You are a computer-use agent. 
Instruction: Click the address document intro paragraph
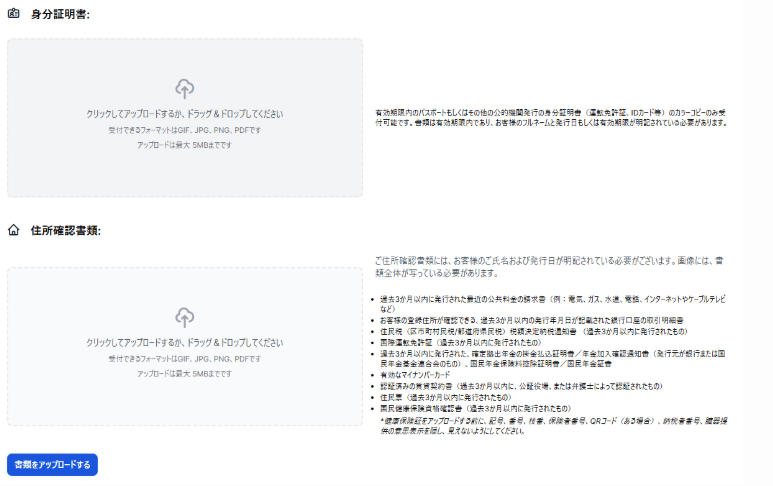tap(548, 265)
